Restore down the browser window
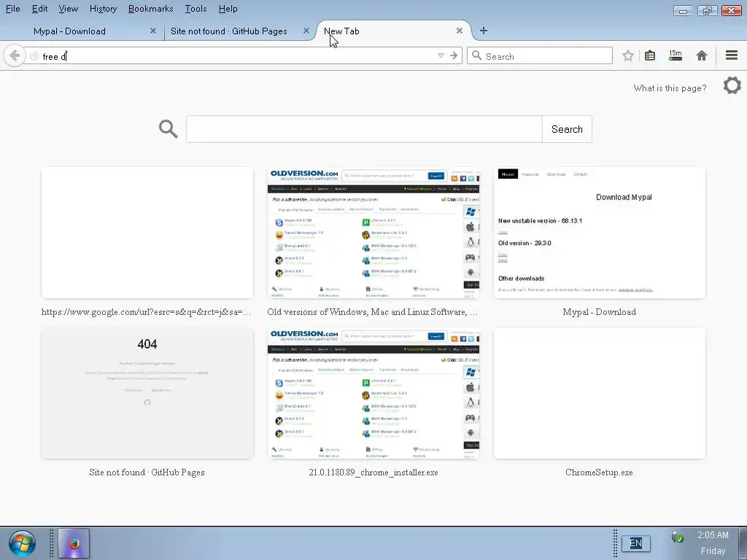The height and width of the screenshot is (560, 747). [707, 10]
